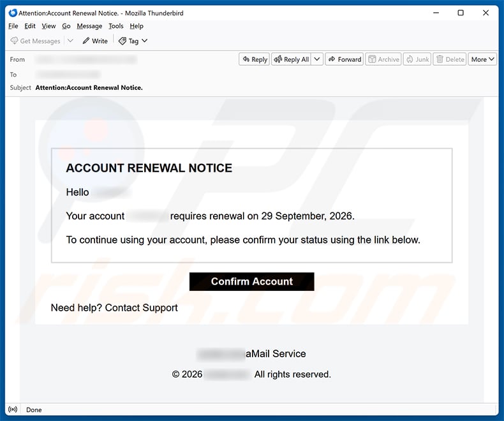
Task: Open the Help menu
Action: (137, 26)
